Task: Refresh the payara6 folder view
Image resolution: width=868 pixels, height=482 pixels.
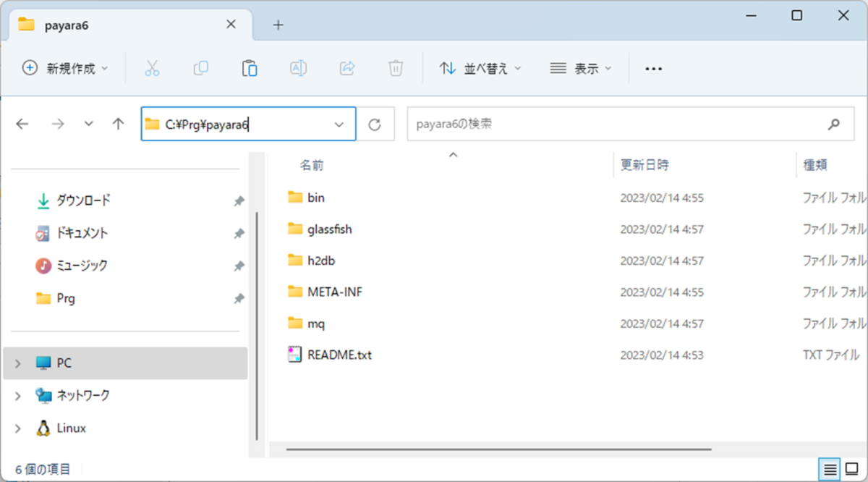Action: [375, 124]
